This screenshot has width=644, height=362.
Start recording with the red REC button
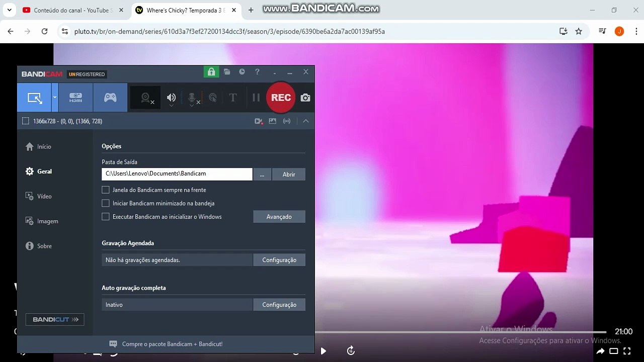(x=281, y=98)
